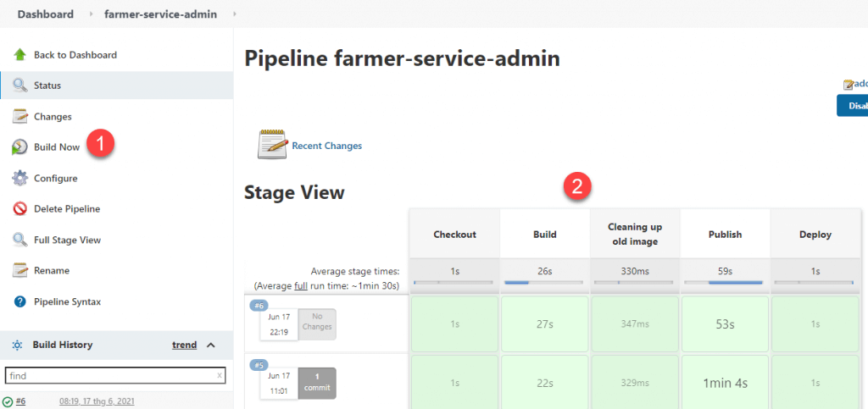Click the Status magnifier icon
The width and height of the screenshot is (868, 409).
click(20, 86)
